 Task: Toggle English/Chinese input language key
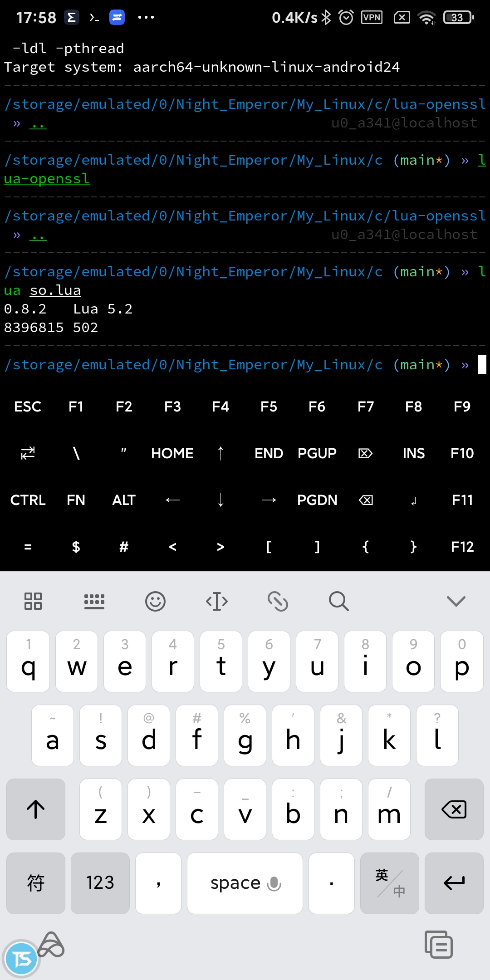390,883
